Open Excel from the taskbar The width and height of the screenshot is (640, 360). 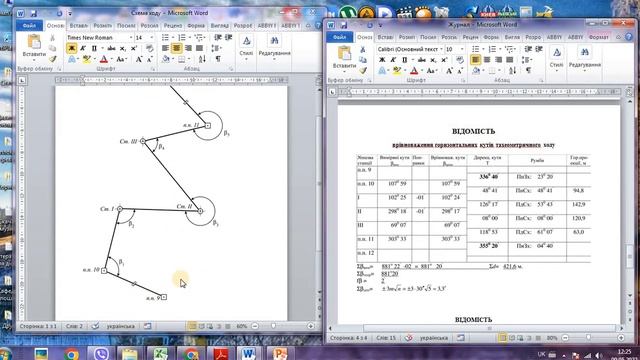[160, 353]
